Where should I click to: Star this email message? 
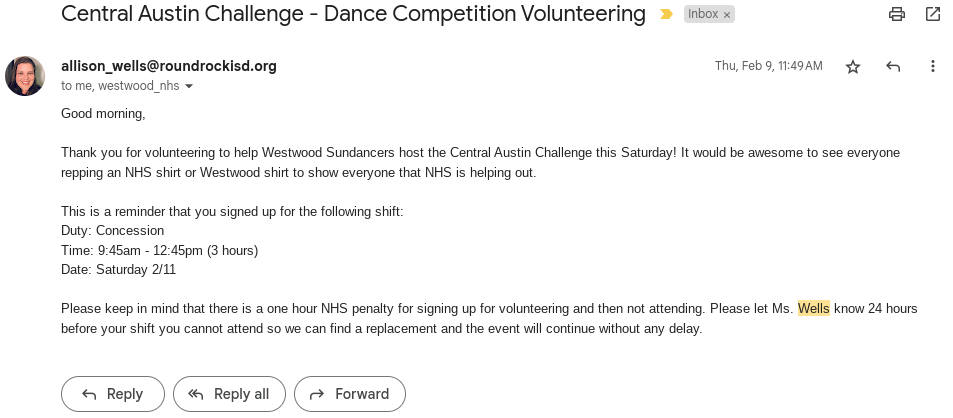(x=853, y=67)
